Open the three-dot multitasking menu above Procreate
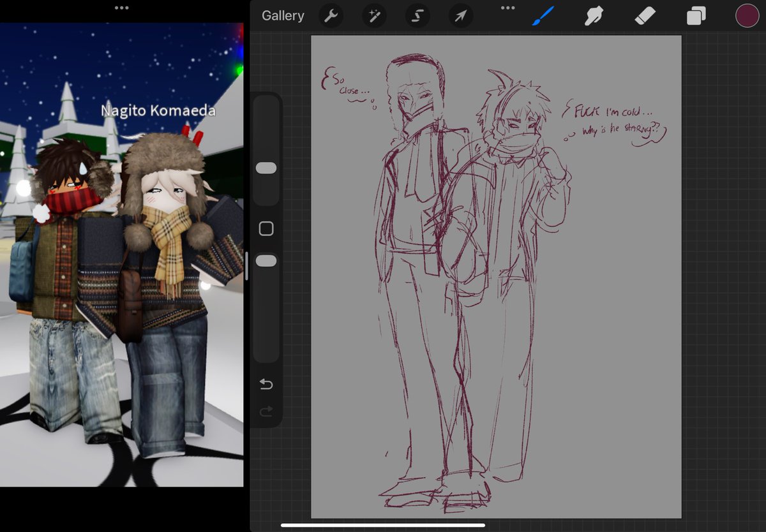Viewport: 766px width, 532px height. click(x=507, y=8)
